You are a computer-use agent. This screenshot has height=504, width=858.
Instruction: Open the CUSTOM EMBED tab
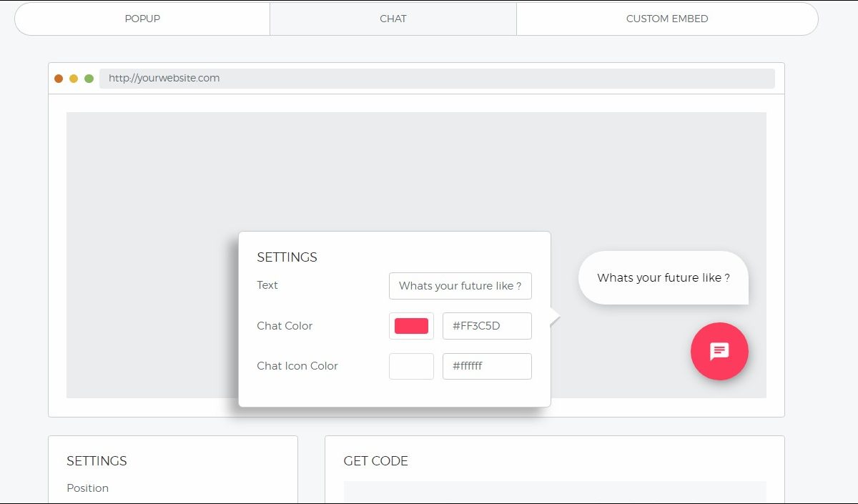666,19
